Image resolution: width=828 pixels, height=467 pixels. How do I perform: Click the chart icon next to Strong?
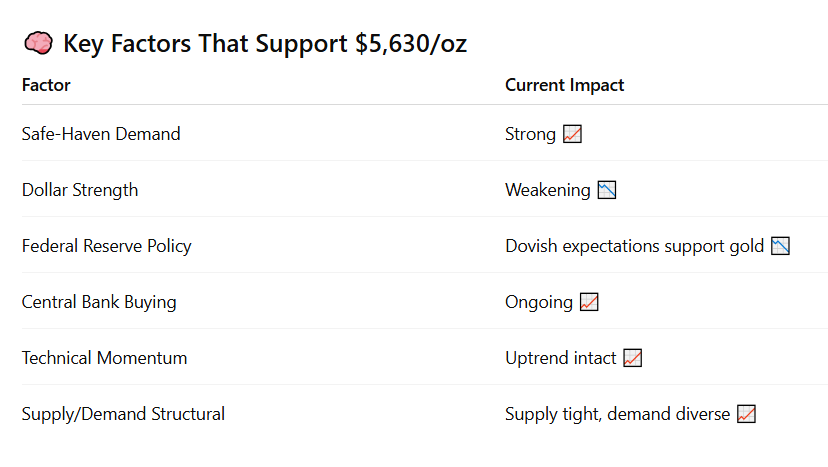pyautogui.click(x=572, y=134)
